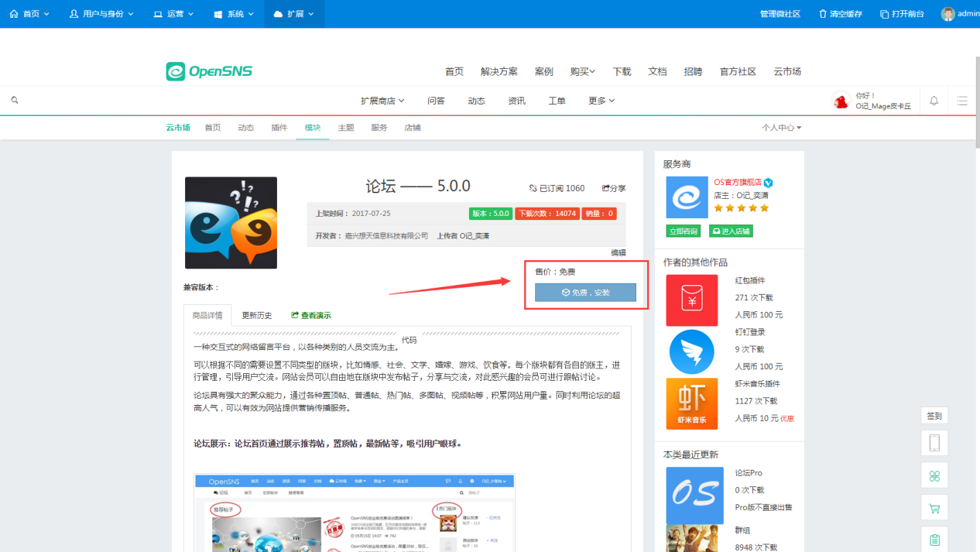The height and width of the screenshot is (552, 980).
Task: Click the 下载次数：14074 badge
Action: click(547, 214)
